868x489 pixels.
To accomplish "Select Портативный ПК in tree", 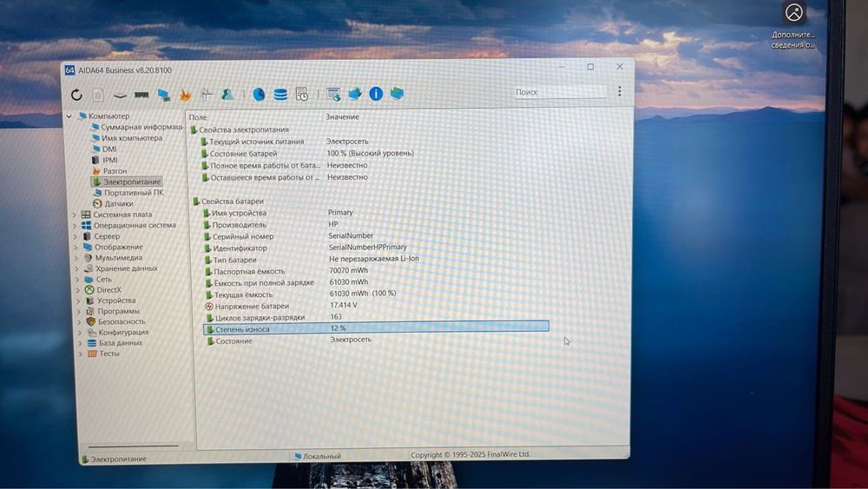I will click(x=128, y=193).
